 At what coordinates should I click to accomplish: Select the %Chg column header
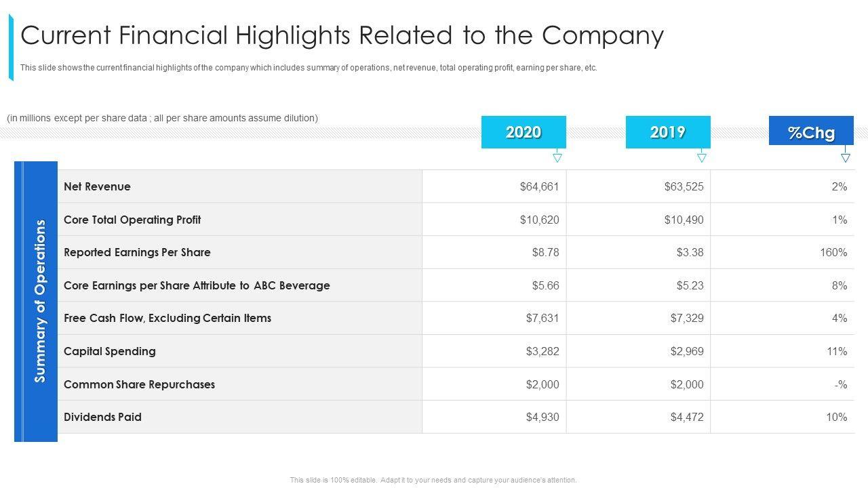click(x=811, y=132)
